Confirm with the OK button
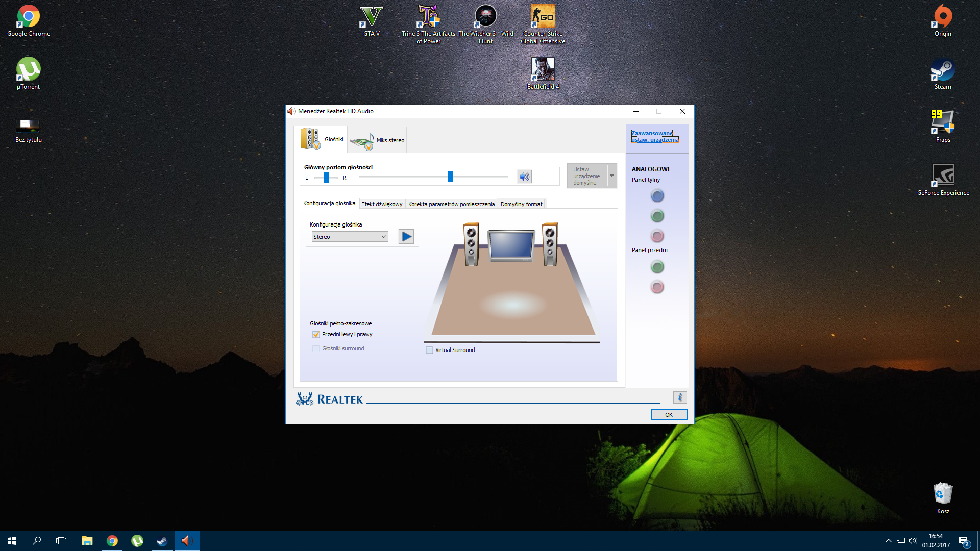The width and height of the screenshot is (980, 551). point(669,415)
